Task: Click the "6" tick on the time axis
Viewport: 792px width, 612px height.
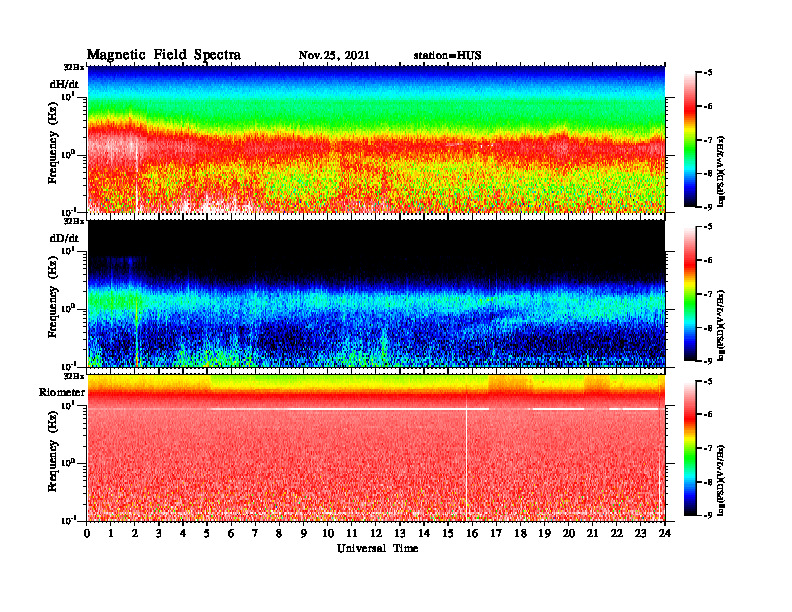Action: (231, 534)
